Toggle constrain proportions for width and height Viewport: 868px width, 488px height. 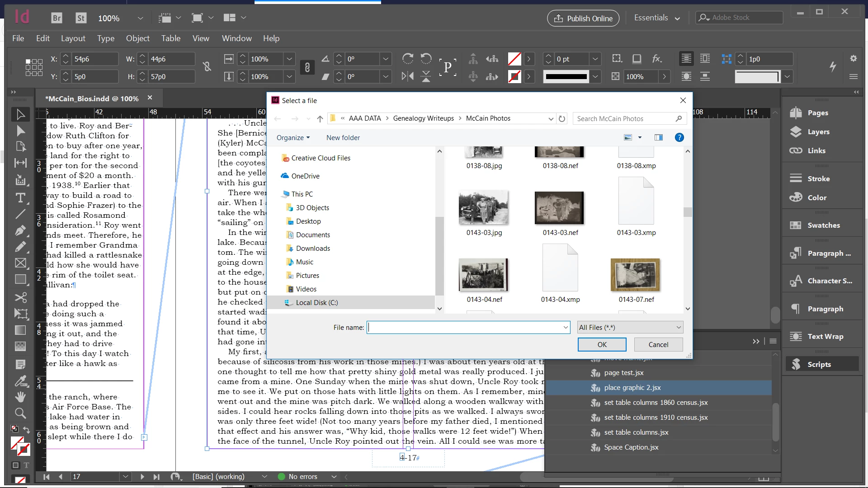[x=207, y=67]
